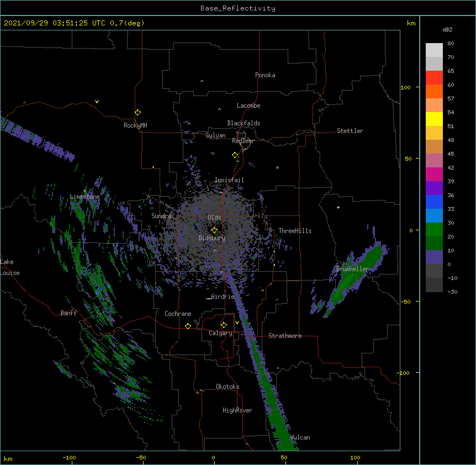476x465 pixels.
Task: Click the Calgary city label
Action: [x=220, y=333]
